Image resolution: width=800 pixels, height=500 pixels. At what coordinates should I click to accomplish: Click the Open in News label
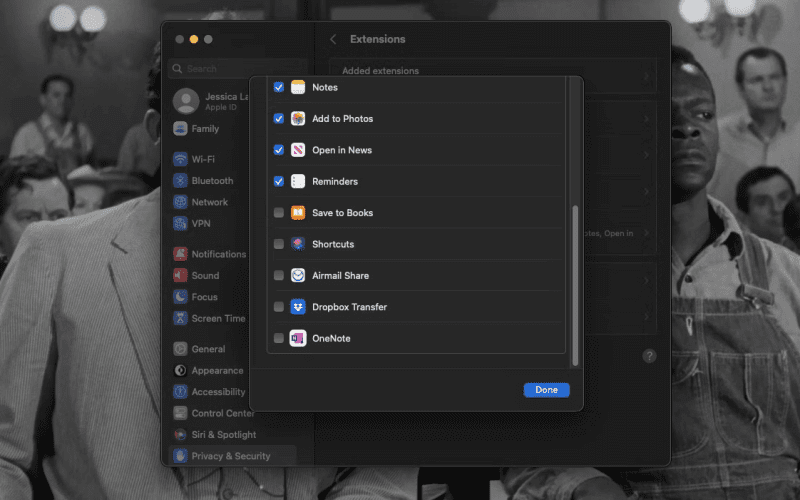[342, 150]
